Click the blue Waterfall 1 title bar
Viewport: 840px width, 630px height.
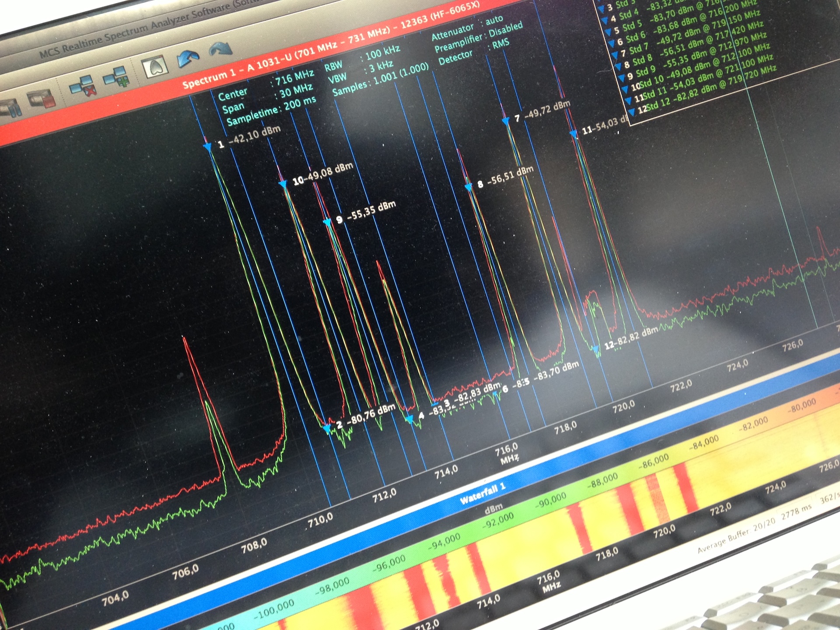(482, 493)
